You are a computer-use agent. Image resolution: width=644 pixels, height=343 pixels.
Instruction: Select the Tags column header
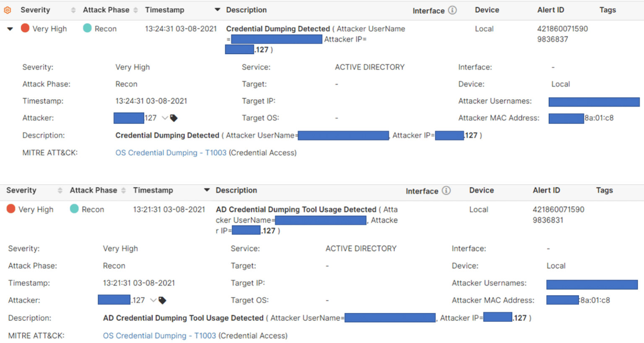[x=608, y=10]
